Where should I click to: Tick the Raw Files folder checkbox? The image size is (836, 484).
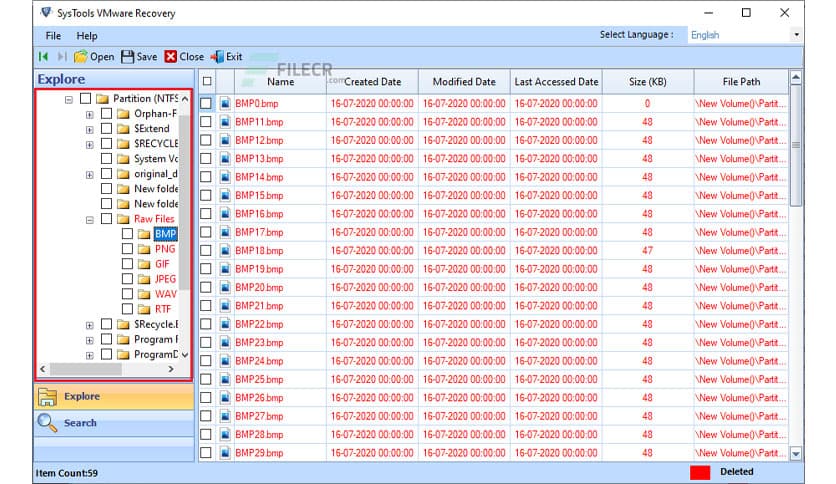tap(106, 219)
